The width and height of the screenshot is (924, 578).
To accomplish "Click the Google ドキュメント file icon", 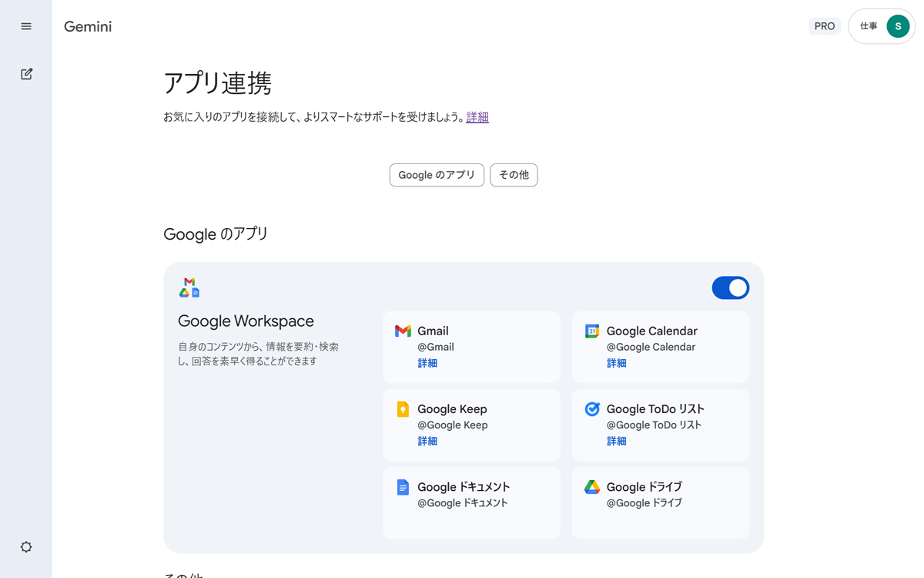I will (403, 487).
